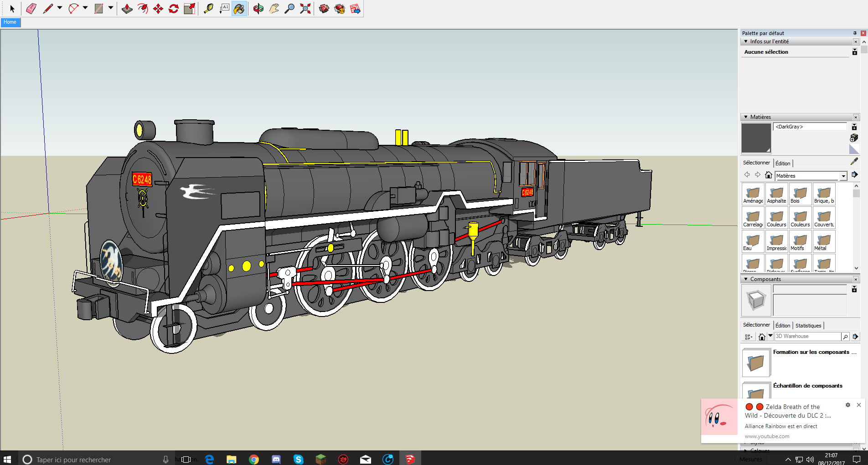Toggle the secondary selection pane in Composants
The width and height of the screenshot is (868, 465).
tap(854, 289)
